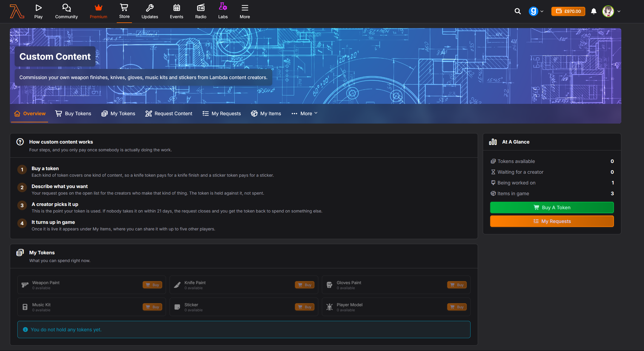Screen dimensions: 644x351
Task: Buy a Knife Paint token
Action: (x=305, y=285)
